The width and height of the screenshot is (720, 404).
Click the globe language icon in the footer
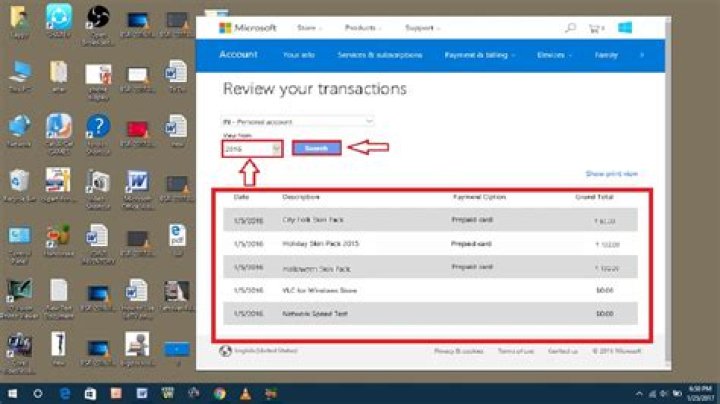225,351
